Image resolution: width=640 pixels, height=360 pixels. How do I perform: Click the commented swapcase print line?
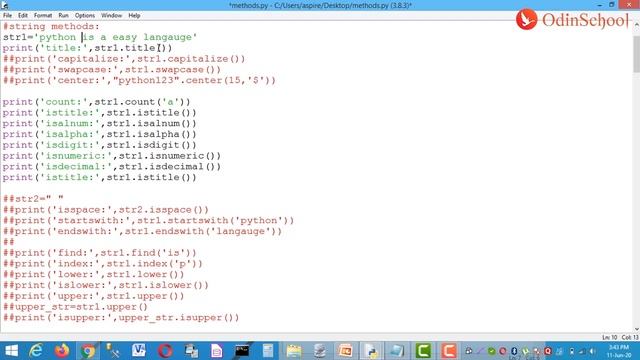tap(112, 70)
